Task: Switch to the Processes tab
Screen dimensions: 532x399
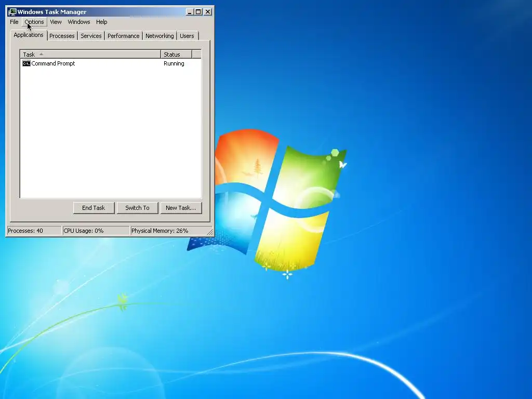Action: (x=62, y=36)
